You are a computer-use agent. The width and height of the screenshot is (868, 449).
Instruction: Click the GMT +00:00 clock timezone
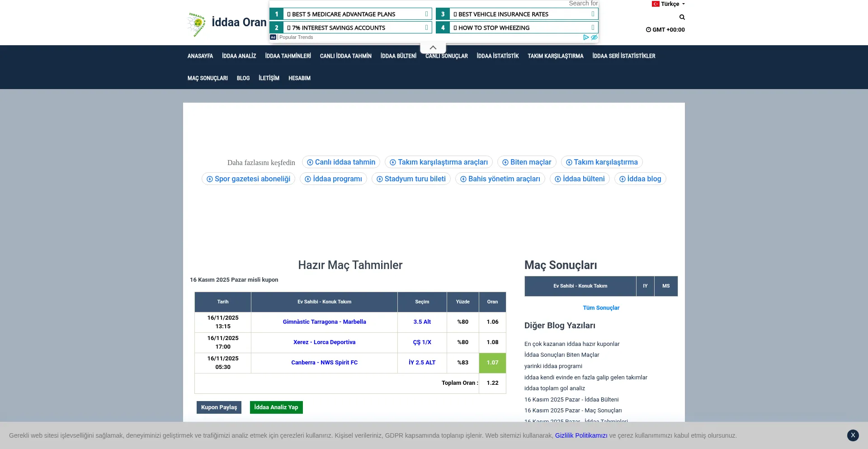click(x=665, y=30)
